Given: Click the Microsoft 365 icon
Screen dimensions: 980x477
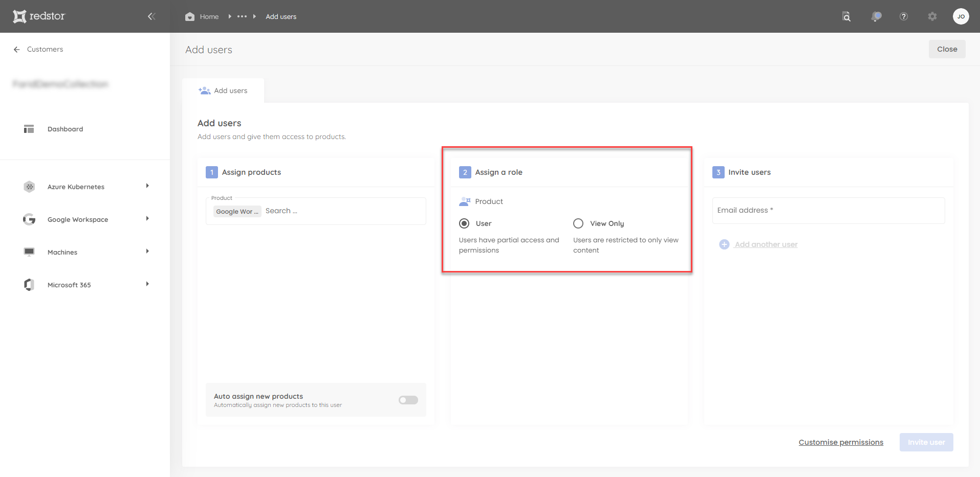Looking at the screenshot, I should [29, 285].
